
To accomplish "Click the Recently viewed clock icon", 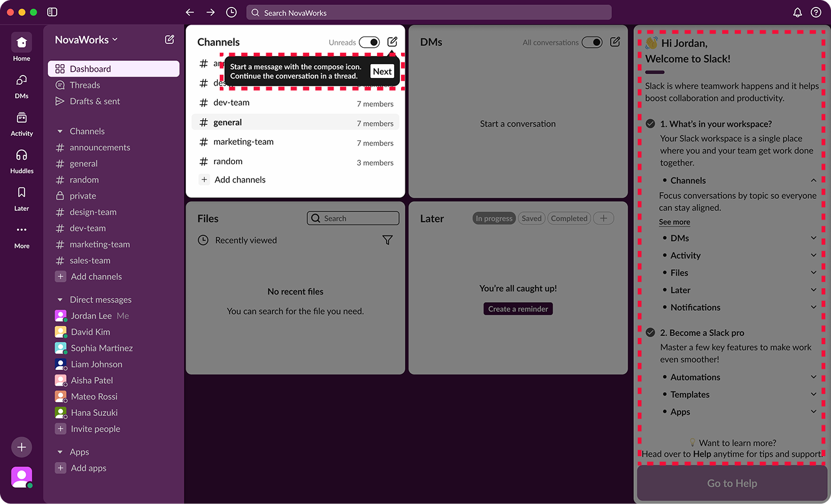I will tap(203, 240).
